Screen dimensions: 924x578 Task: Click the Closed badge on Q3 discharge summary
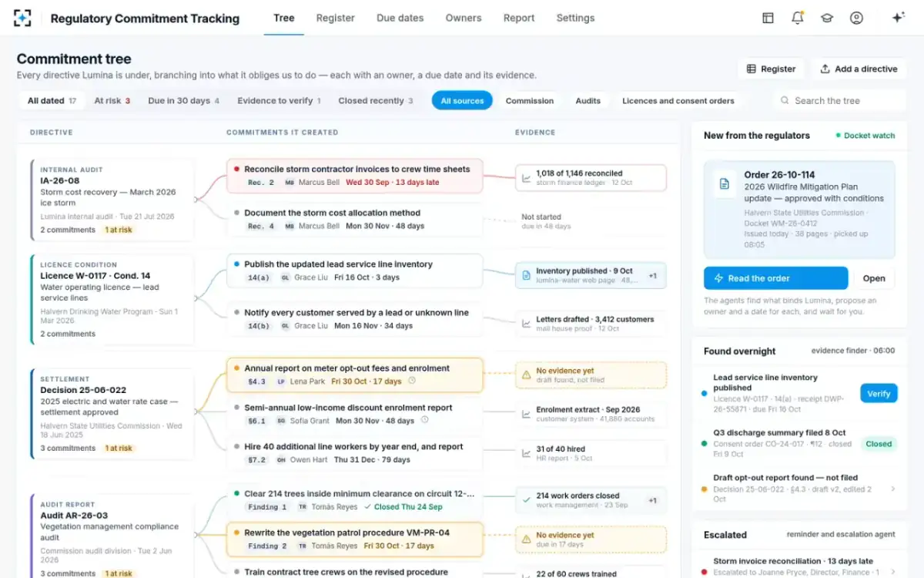click(879, 444)
